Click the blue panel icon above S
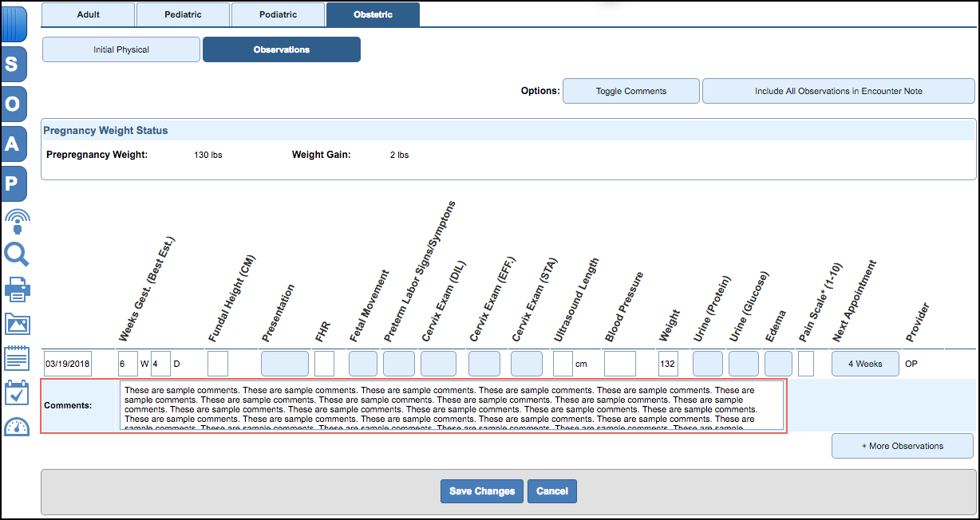 point(14,24)
